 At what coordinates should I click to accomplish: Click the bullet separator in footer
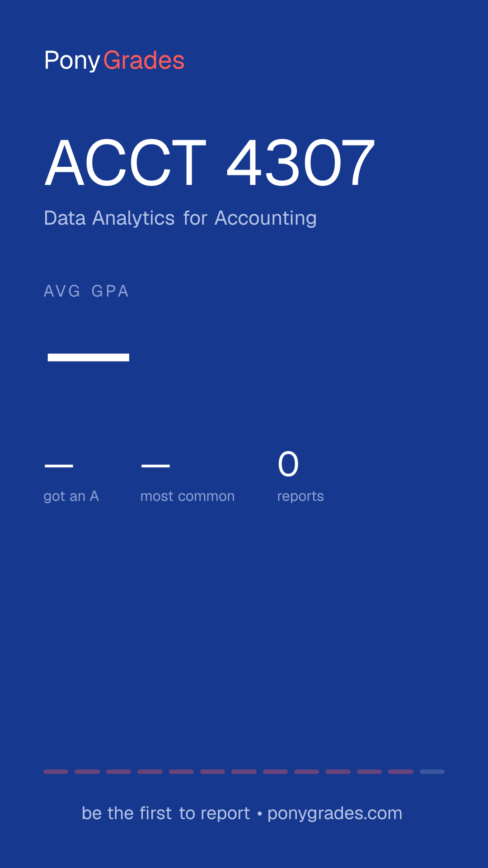pos(259,814)
